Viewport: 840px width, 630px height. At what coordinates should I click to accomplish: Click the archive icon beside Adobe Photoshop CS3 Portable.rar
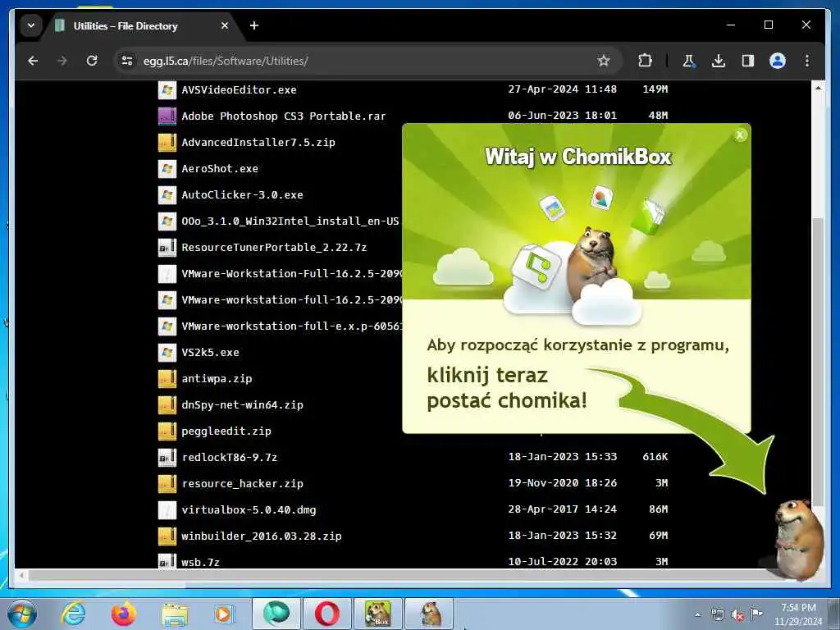(167, 116)
